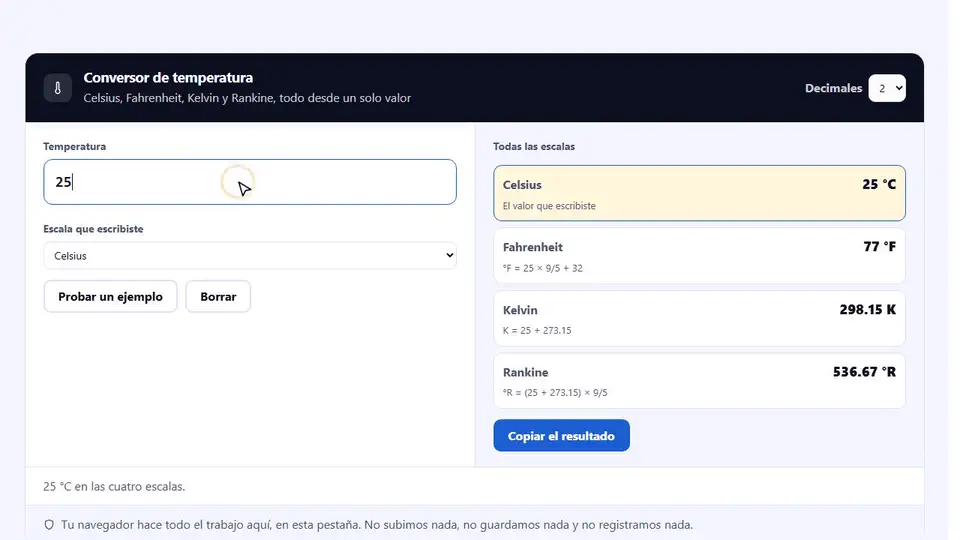960x540 pixels.
Task: Click the 536.67 °R value
Action: click(x=864, y=372)
